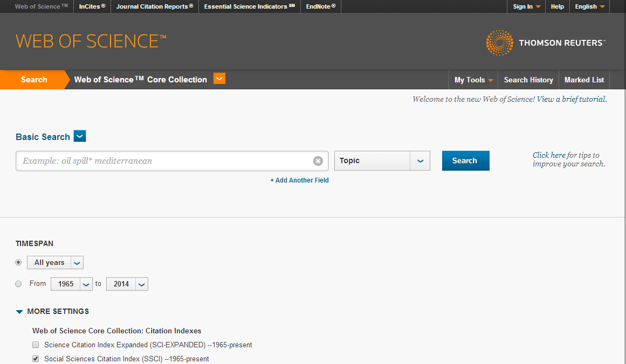Select the From year range radio button
626x364 pixels.
click(18, 284)
